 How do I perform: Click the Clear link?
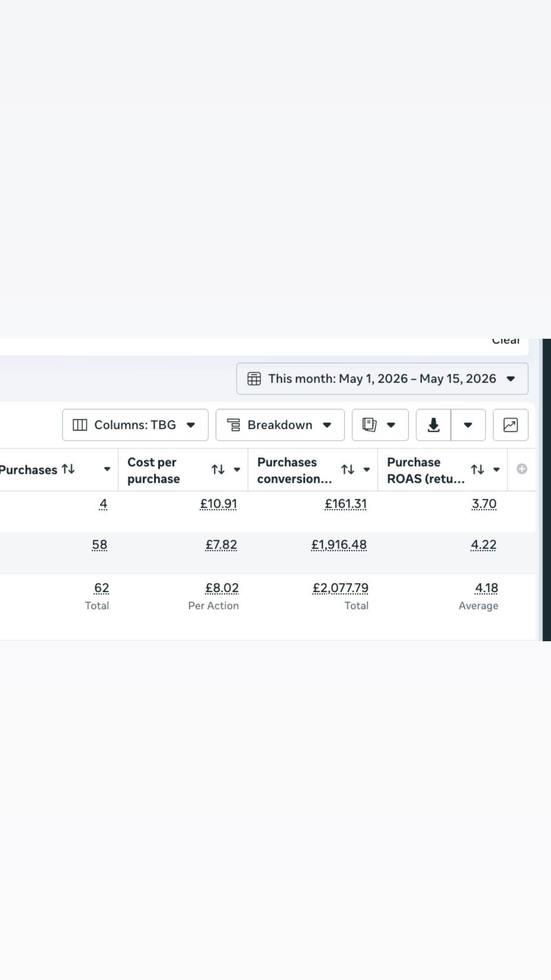coord(506,341)
